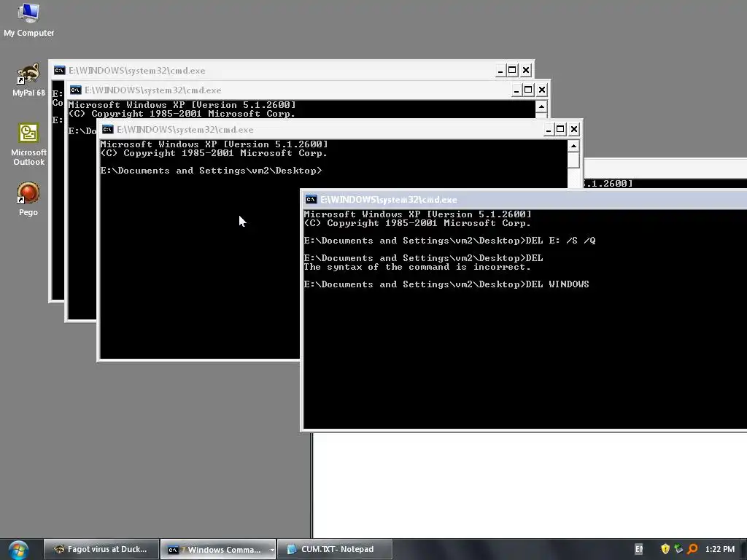Open the Microsoft Outlook desktop icon
747x560 pixels.
coord(28,144)
